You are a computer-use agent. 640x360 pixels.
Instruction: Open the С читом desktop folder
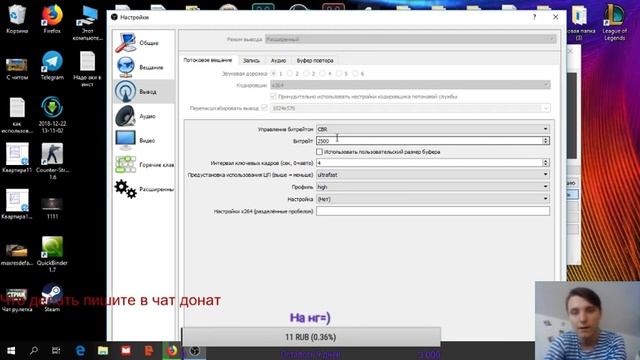tap(17, 68)
